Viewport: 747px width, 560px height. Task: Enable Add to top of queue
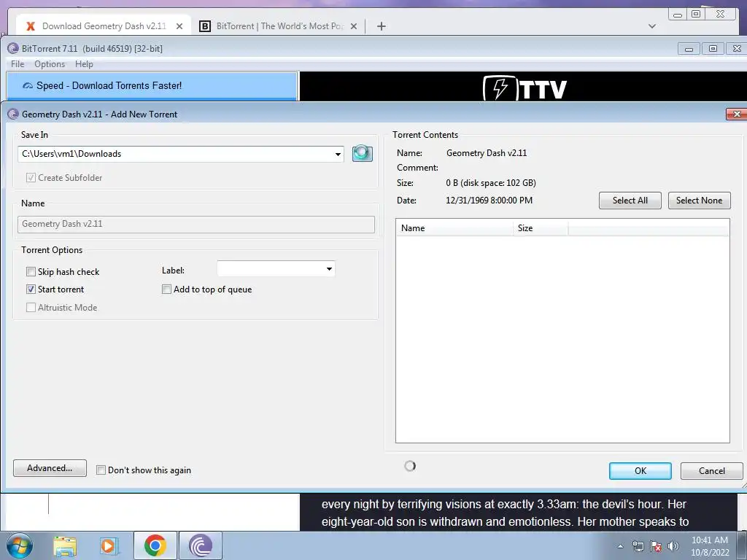click(167, 289)
